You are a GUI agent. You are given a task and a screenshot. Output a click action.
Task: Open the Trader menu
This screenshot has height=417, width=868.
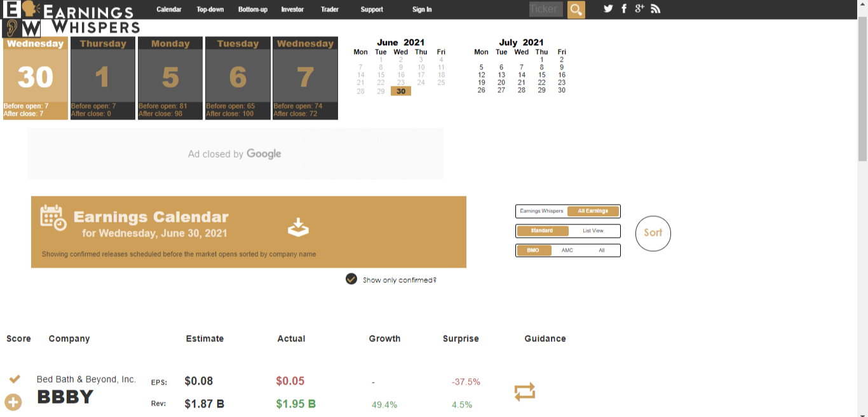coord(330,10)
